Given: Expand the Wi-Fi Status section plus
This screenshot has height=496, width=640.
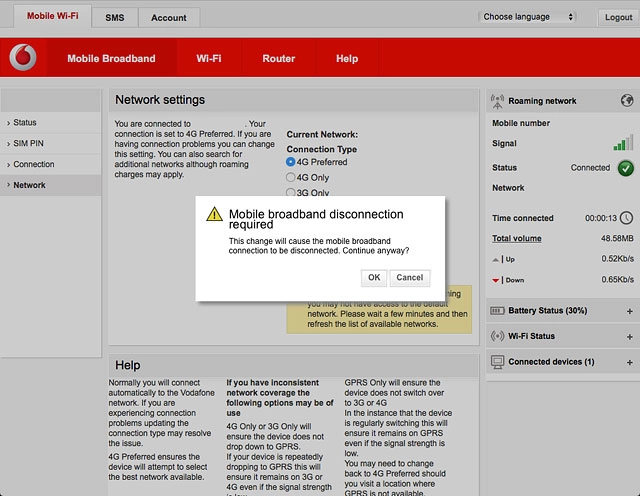Looking at the screenshot, I should coord(629,336).
